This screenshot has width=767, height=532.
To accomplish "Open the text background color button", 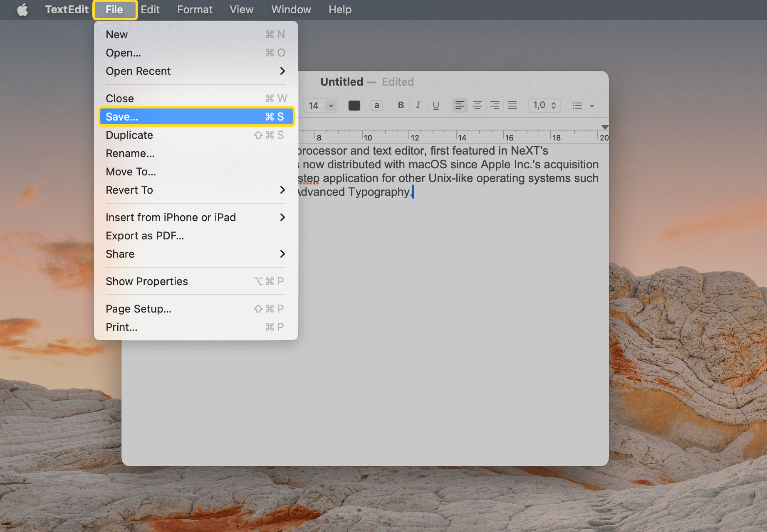I will point(376,106).
